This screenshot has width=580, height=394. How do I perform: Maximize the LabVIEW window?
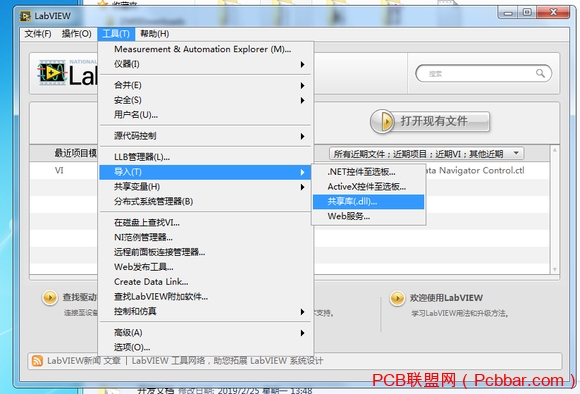point(527,13)
